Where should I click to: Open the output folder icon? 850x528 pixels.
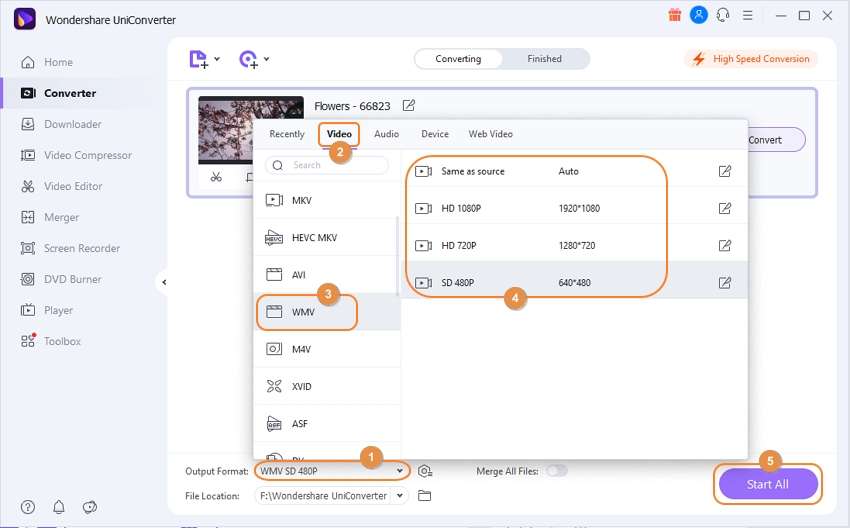click(424, 495)
